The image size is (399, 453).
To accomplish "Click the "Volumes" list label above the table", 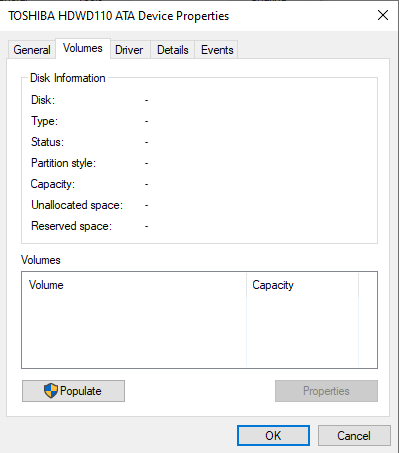I will click(41, 260).
